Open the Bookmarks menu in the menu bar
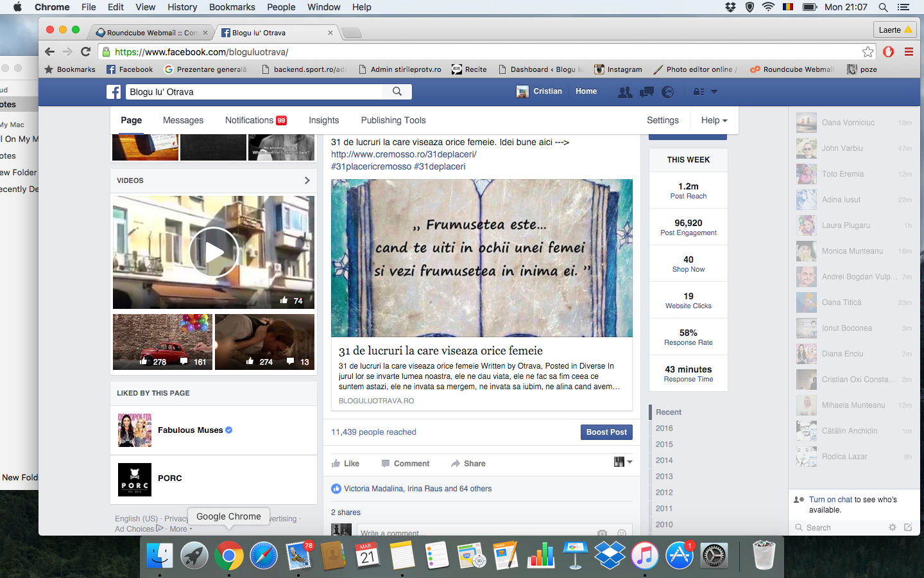924x578 pixels. (232, 7)
